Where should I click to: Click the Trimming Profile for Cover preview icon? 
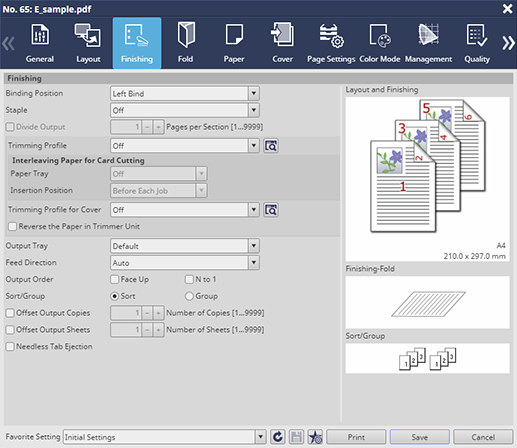click(271, 210)
